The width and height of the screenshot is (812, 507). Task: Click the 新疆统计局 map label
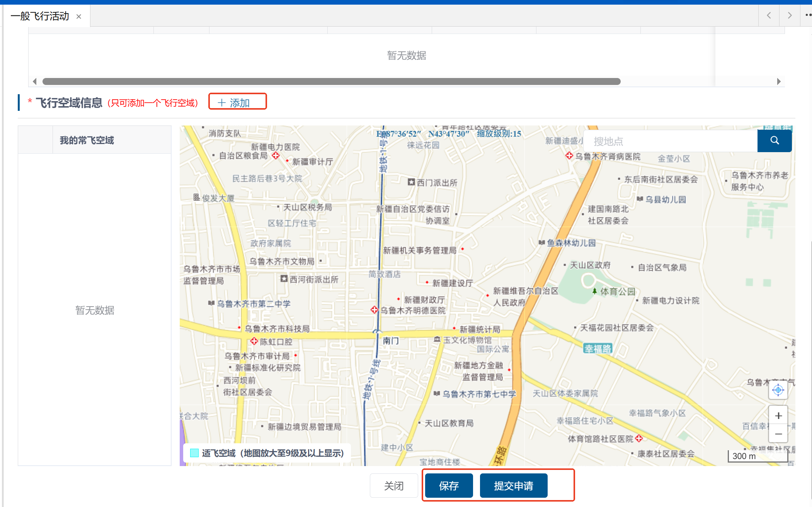click(x=480, y=329)
